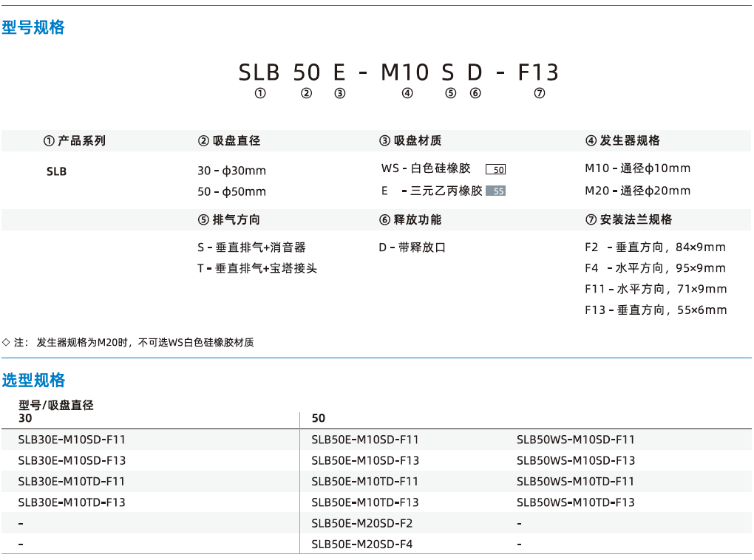Click the M20 note about WS material
Screen dimensions: 754x560
[128, 343]
